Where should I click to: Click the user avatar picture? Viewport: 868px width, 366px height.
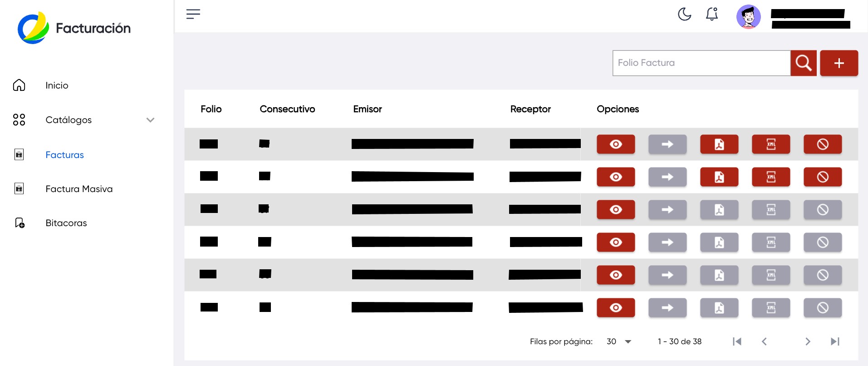click(x=748, y=17)
